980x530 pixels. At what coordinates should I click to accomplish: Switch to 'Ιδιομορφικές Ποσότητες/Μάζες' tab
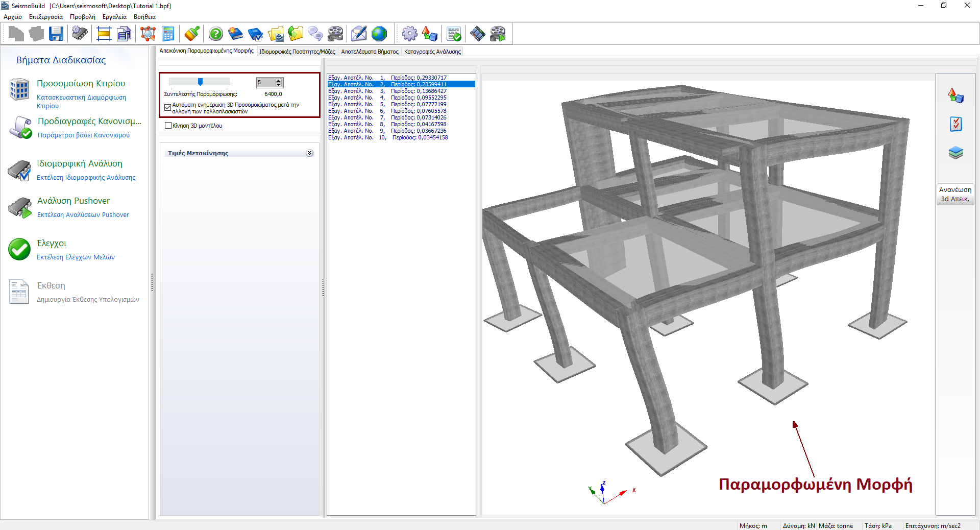(297, 52)
